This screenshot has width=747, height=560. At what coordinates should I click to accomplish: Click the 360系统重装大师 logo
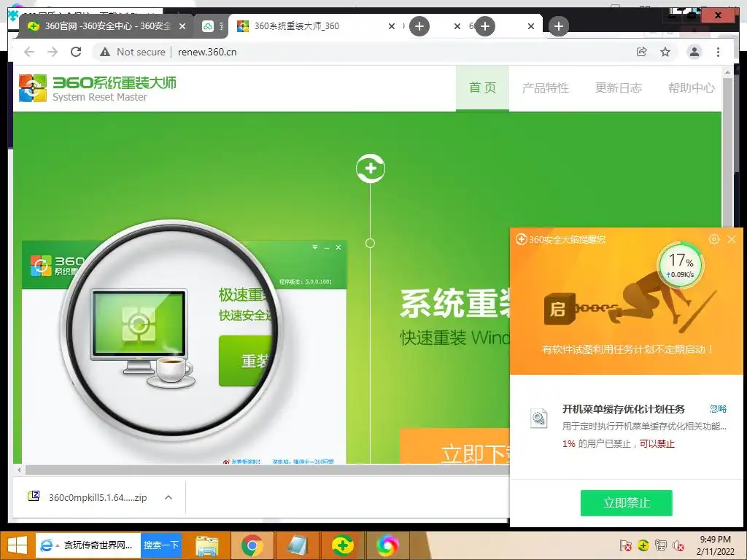tap(97, 88)
